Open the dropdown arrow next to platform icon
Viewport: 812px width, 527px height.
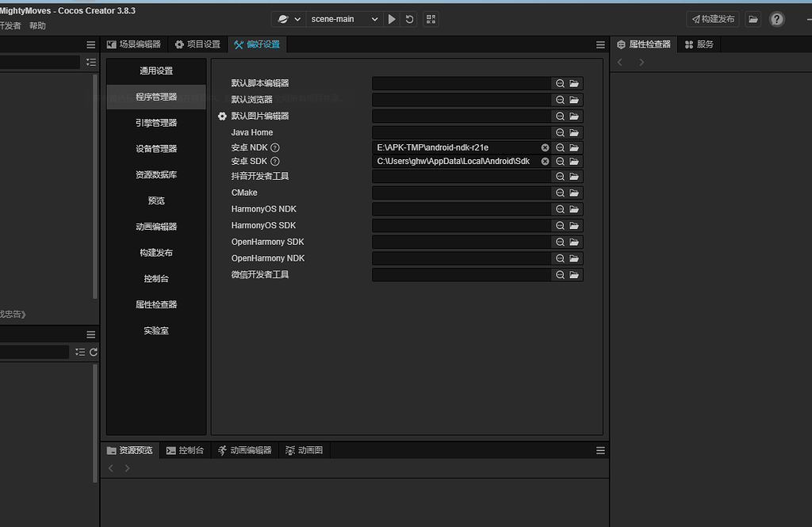tap(297, 18)
